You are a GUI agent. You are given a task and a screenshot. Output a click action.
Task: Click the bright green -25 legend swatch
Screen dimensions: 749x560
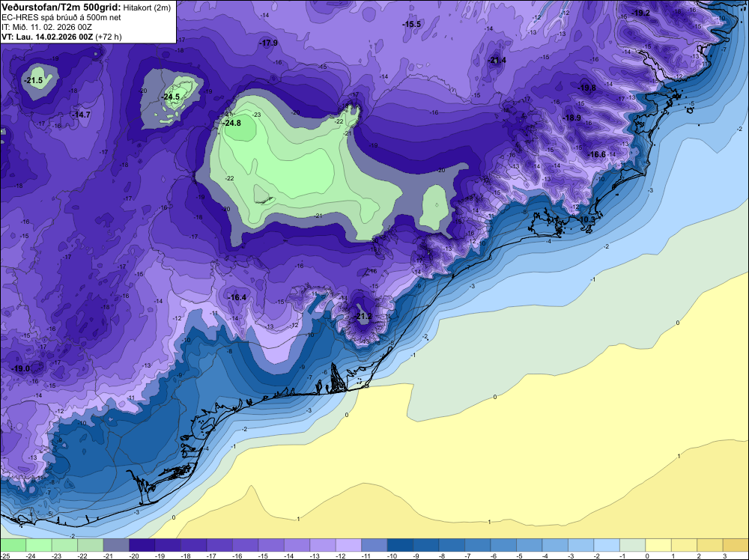[x=13, y=545]
